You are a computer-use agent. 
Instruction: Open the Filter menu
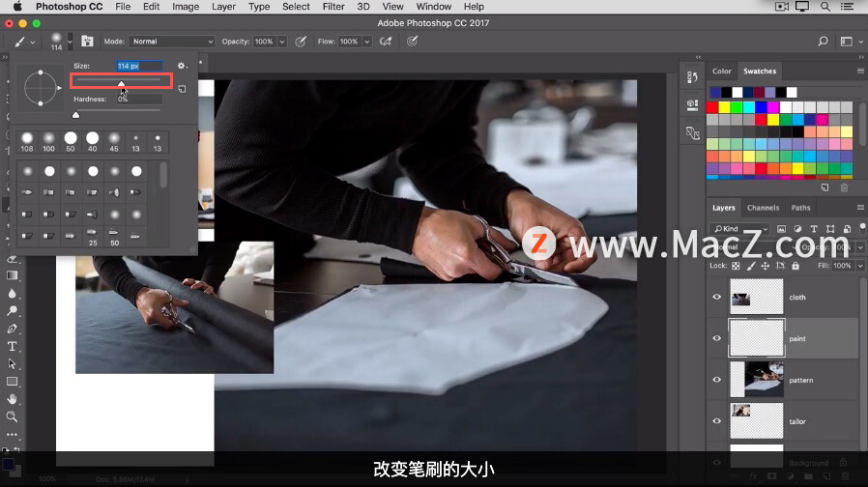click(x=333, y=7)
